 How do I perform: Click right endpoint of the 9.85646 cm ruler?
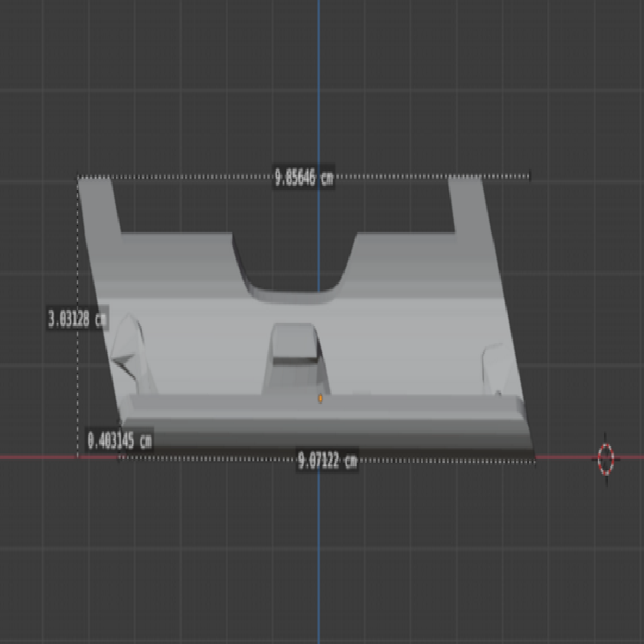tap(530, 175)
